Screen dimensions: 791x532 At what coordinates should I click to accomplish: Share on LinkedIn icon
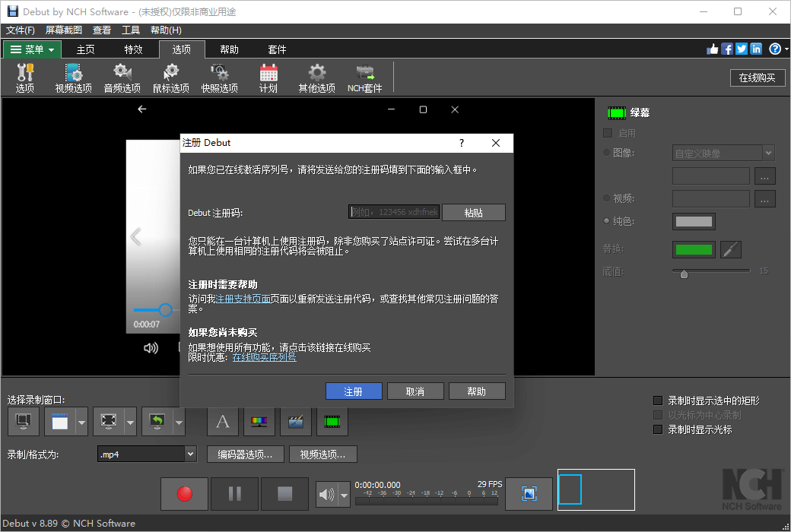click(756, 49)
